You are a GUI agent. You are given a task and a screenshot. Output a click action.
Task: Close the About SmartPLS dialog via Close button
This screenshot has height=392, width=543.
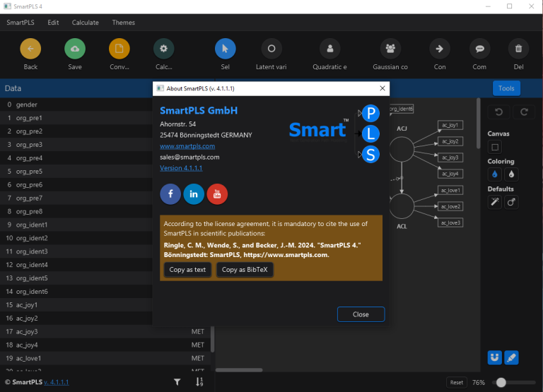361,314
